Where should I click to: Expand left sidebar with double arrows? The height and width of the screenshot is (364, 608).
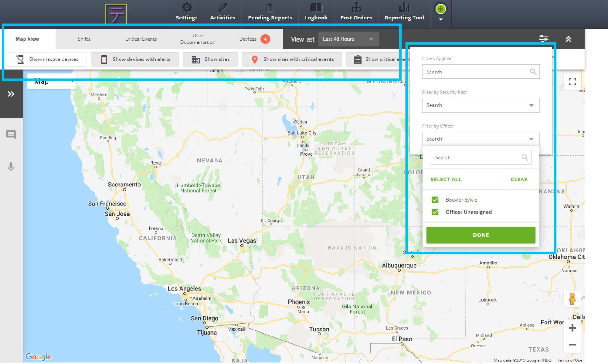point(11,94)
